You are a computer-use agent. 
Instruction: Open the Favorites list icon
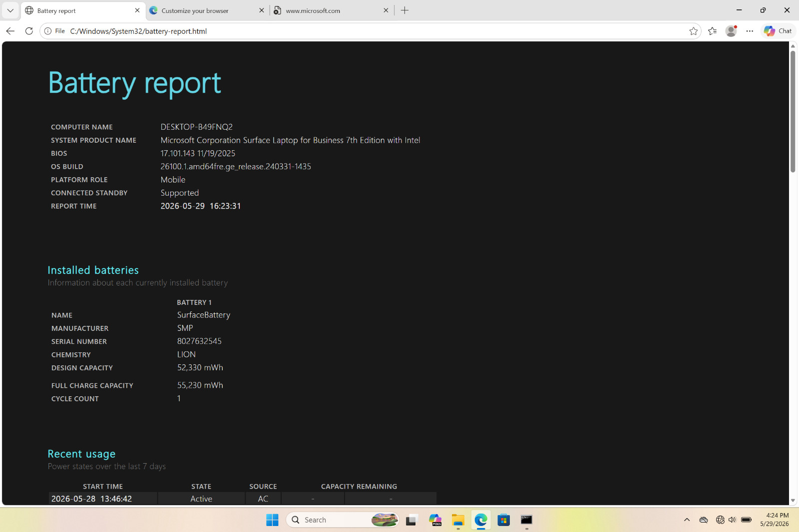(713, 31)
